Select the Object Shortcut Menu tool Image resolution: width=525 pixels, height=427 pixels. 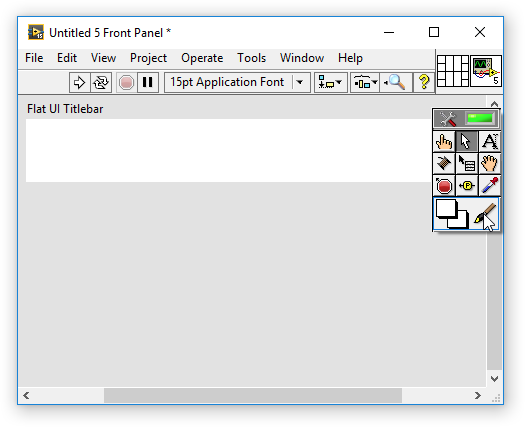(467, 163)
